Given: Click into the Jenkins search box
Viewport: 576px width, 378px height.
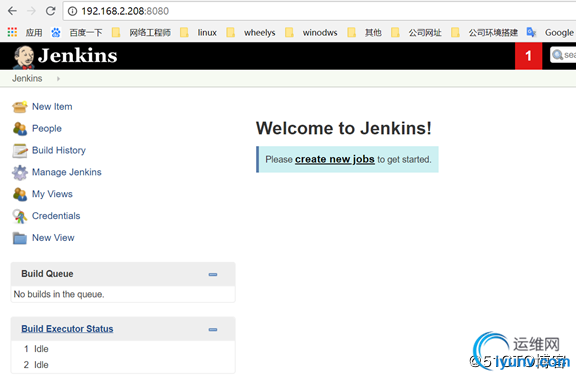Looking at the screenshot, I should click(x=563, y=55).
